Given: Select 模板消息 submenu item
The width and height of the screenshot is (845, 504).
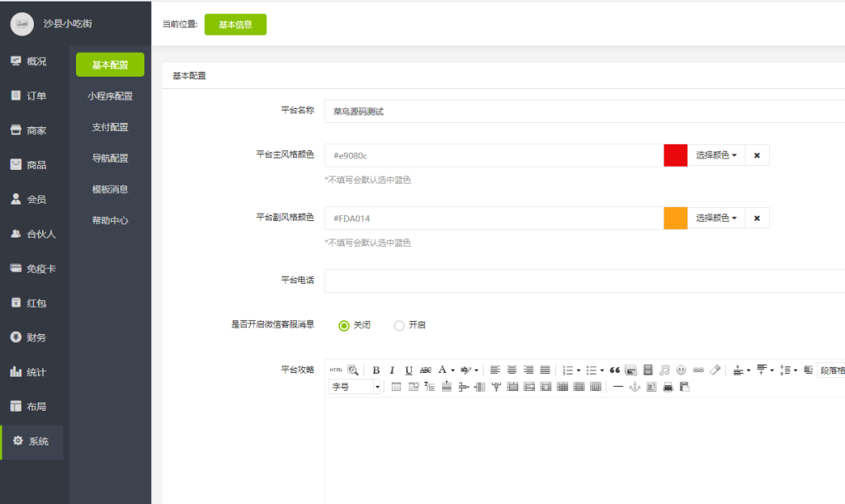Looking at the screenshot, I should click(110, 189).
